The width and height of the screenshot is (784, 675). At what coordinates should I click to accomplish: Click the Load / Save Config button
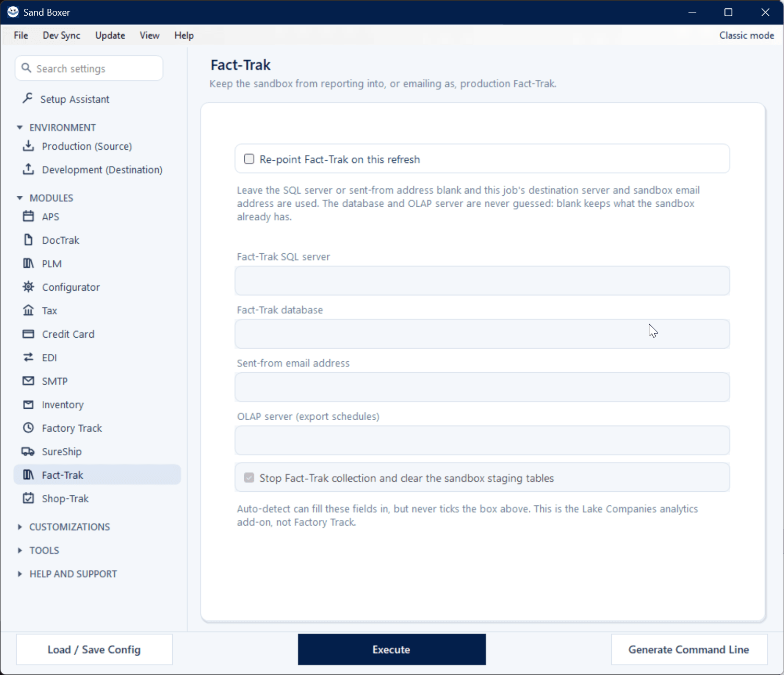coord(94,649)
